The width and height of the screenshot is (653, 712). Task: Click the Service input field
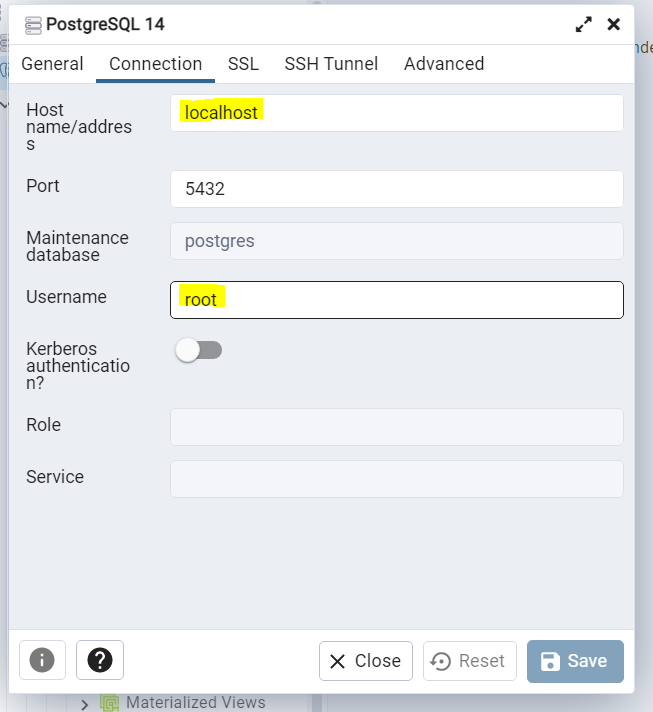(396, 479)
